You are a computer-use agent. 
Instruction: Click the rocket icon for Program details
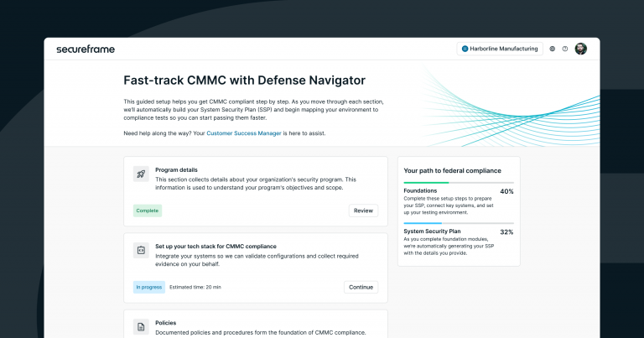(x=141, y=174)
